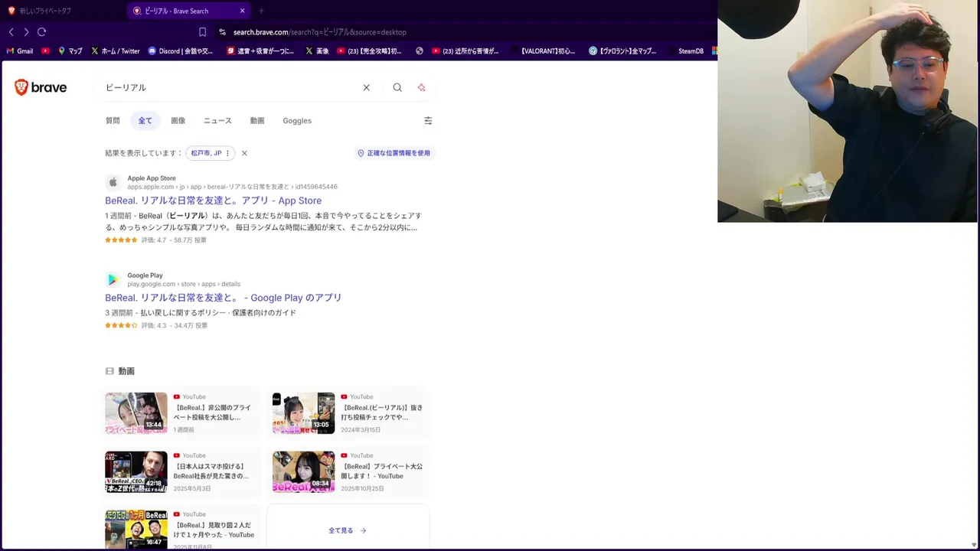Open the 【ヴァロラント】全マップ bookmark
Screen dimensions: 980x551
tap(622, 51)
